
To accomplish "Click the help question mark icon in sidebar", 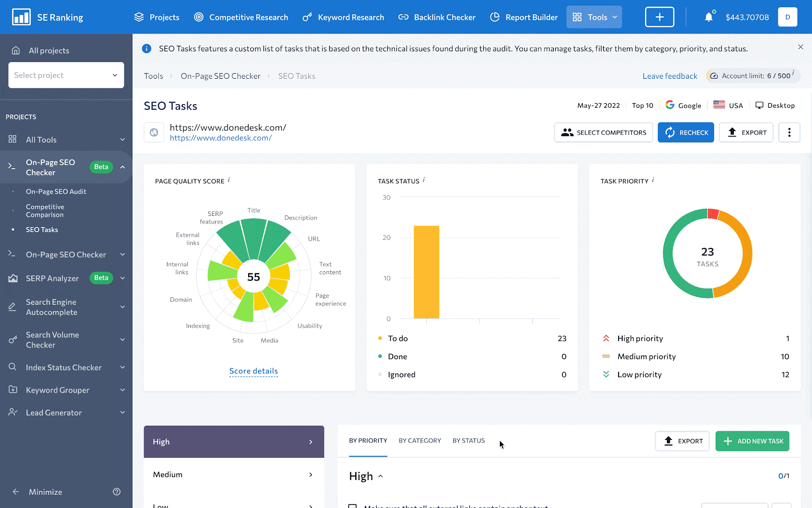I will 117,492.
